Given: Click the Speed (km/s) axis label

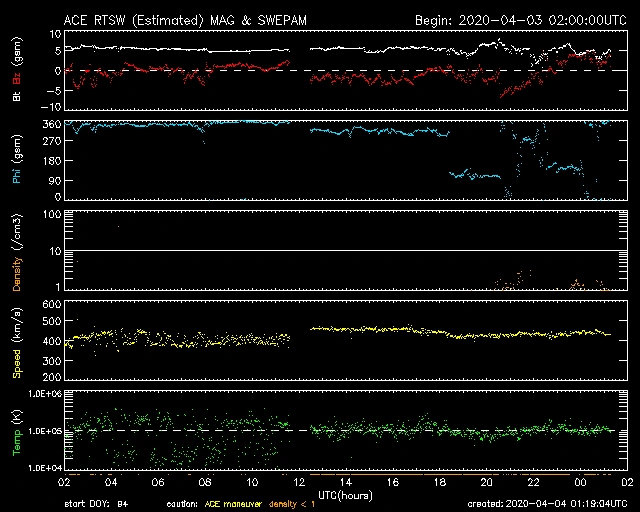Looking at the screenshot, I should [16, 341].
